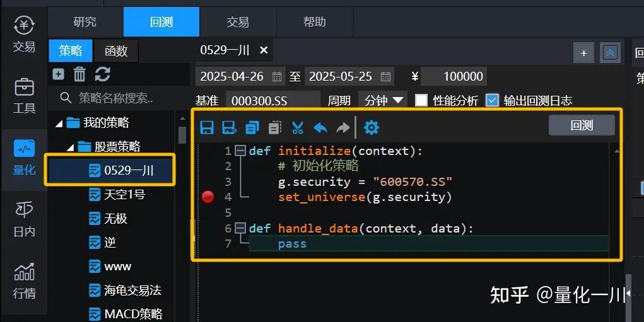
Task: Collapse the 股票策略 folder
Action: click(71, 147)
